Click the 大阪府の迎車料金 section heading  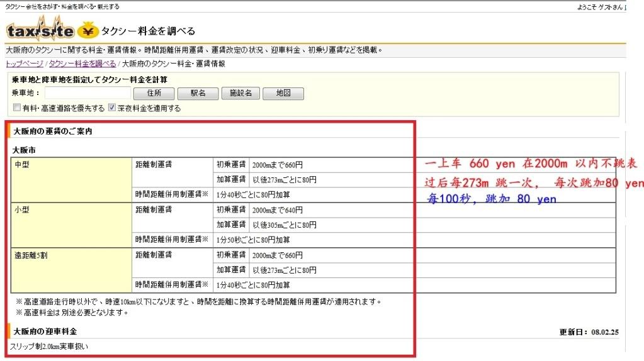[45, 331]
